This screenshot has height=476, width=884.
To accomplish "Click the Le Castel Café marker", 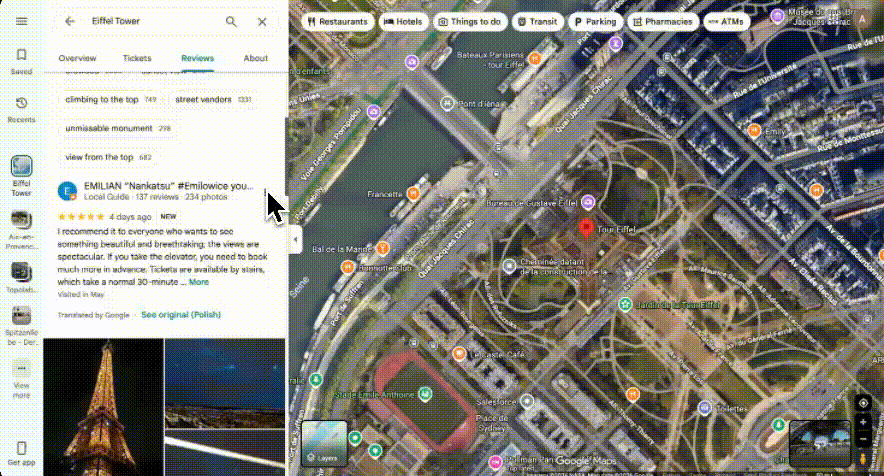I will [459, 354].
